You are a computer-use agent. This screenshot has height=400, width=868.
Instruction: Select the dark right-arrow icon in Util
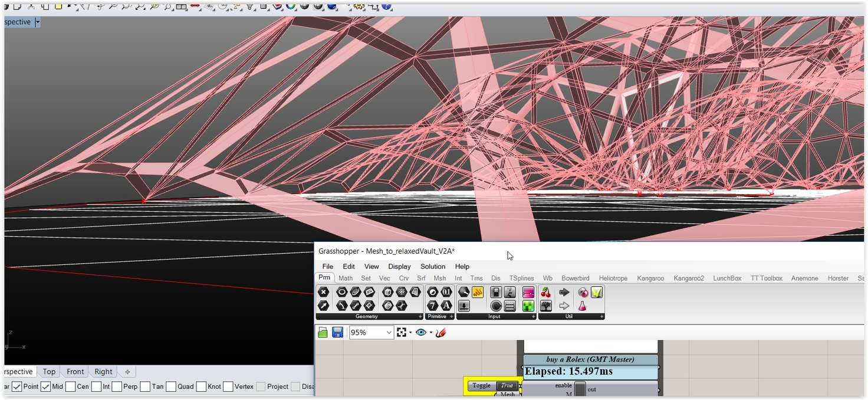pyautogui.click(x=564, y=292)
